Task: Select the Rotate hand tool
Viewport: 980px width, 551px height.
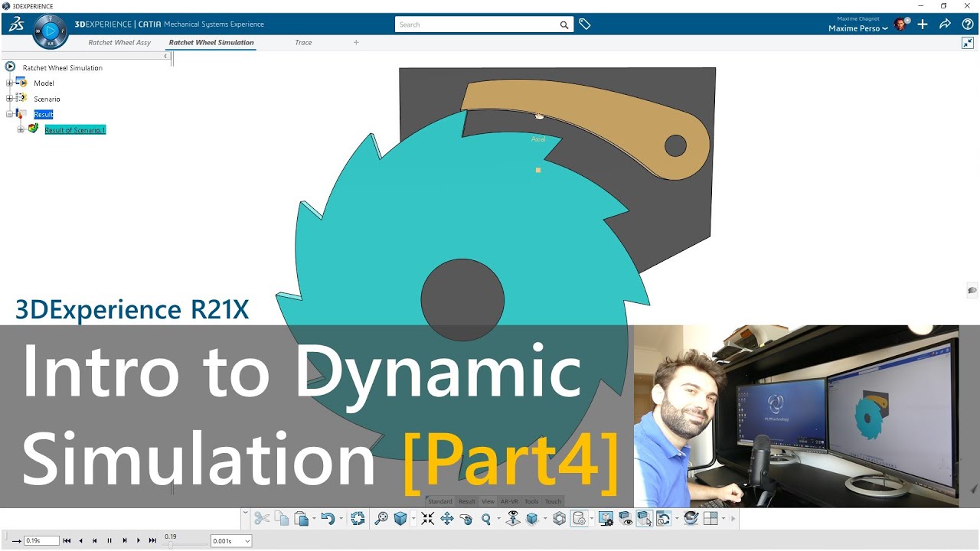Action: (465, 519)
